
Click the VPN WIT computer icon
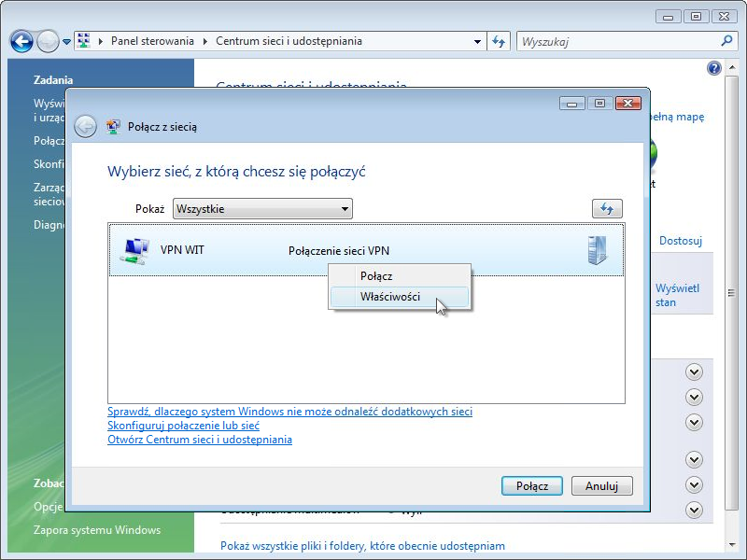[134, 250]
